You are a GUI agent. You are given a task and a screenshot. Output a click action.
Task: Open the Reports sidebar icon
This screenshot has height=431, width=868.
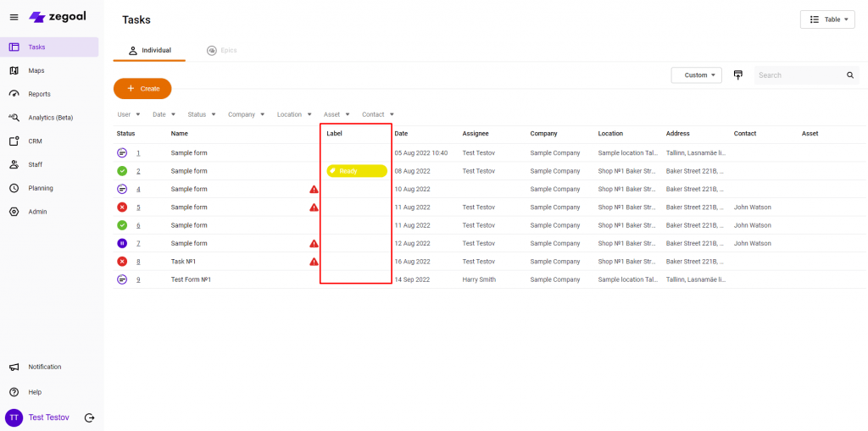coord(14,94)
